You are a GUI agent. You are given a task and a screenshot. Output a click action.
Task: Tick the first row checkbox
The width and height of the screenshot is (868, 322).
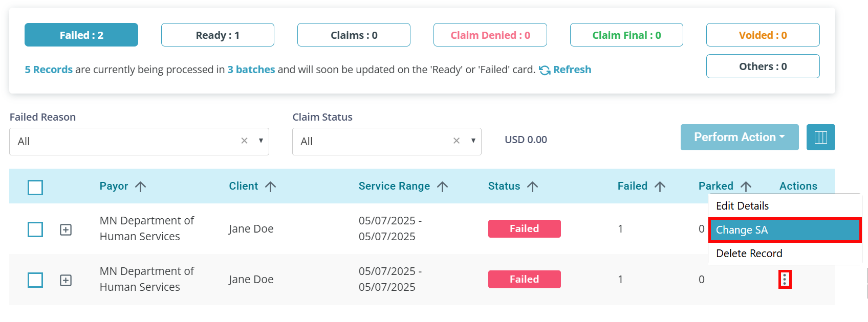point(35,229)
